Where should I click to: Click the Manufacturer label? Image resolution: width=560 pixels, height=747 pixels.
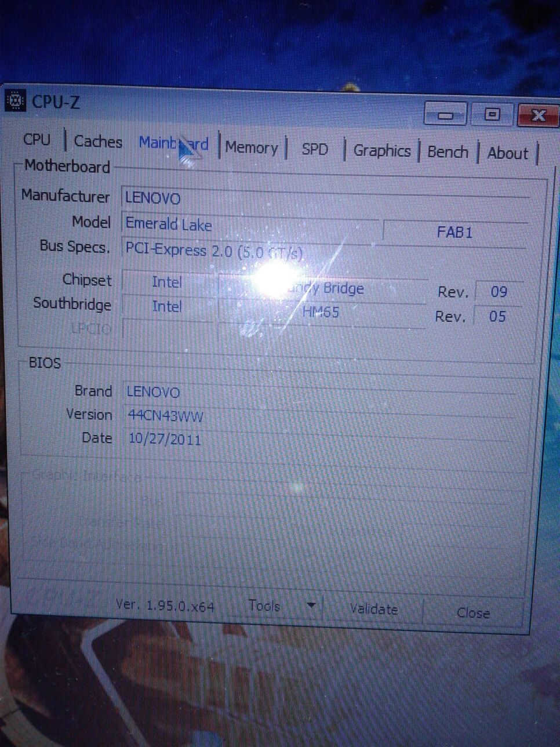65,196
